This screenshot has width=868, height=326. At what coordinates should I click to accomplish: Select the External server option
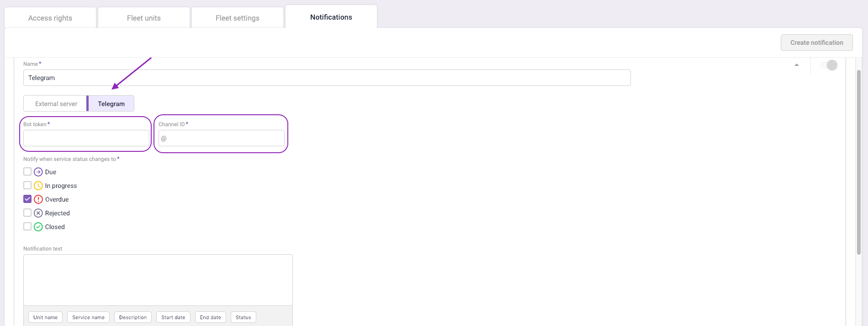click(56, 104)
